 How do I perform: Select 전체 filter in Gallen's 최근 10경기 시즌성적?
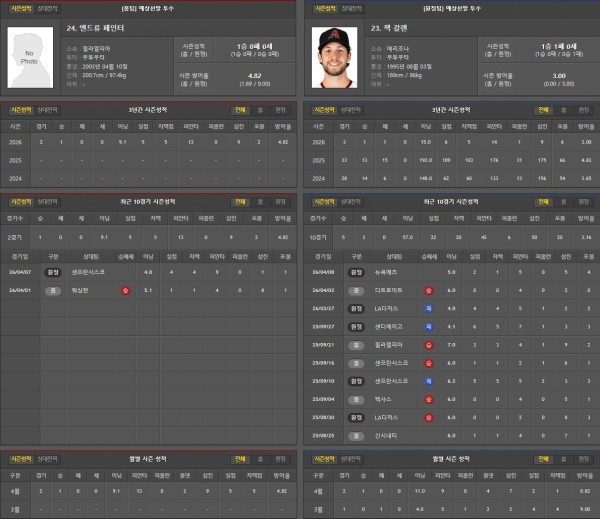(x=543, y=201)
